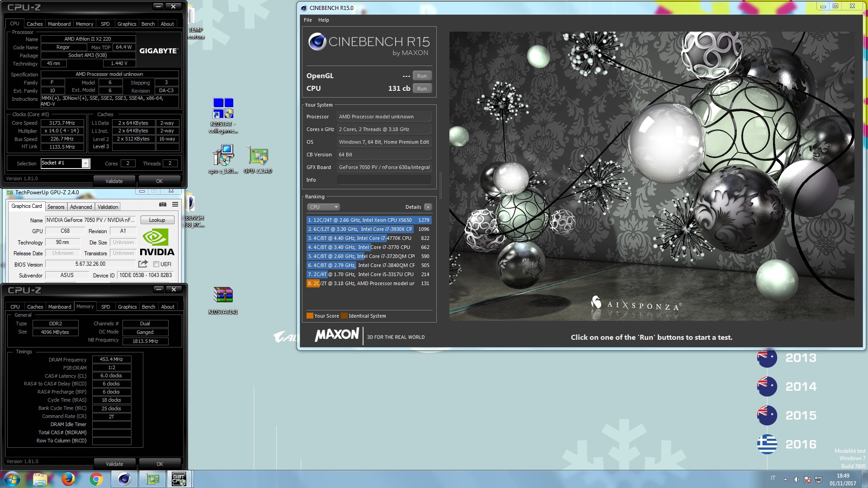Open the cpu-z_1.81 installer desktop icon
The height and width of the screenshot is (488, 868).
click(223, 159)
